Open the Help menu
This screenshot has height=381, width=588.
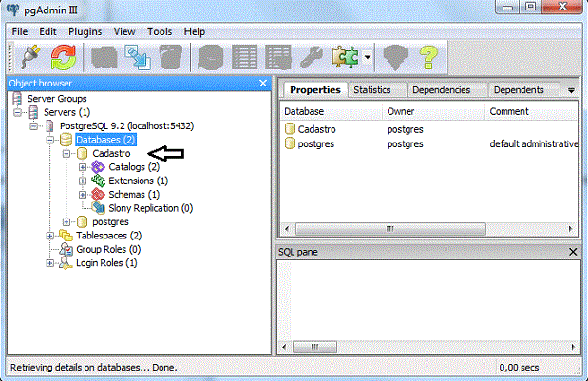pyautogui.click(x=194, y=31)
